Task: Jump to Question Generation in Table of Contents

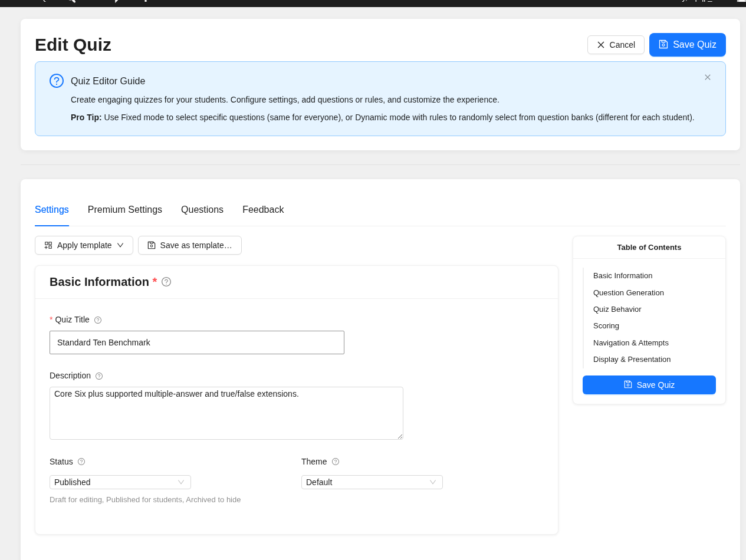Action: pos(629,293)
